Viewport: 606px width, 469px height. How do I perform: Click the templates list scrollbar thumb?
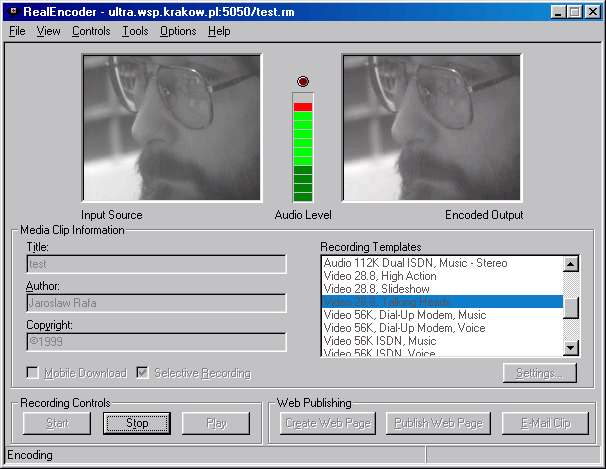(571, 308)
